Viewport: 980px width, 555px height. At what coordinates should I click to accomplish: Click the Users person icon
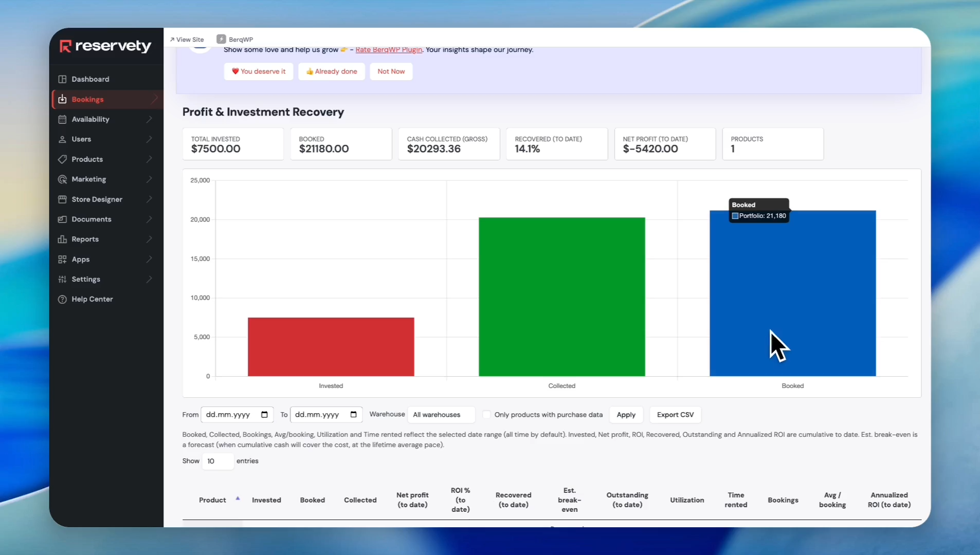point(62,139)
